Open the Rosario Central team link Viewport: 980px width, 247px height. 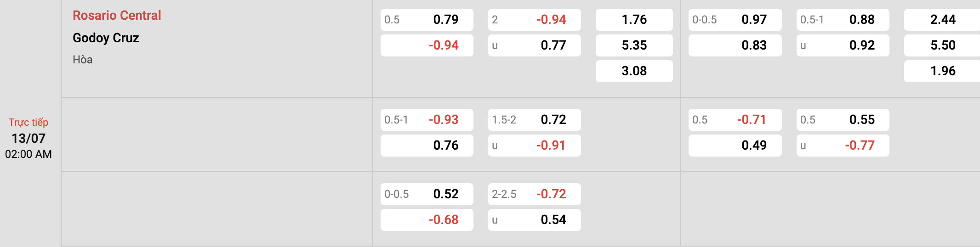tap(117, 15)
